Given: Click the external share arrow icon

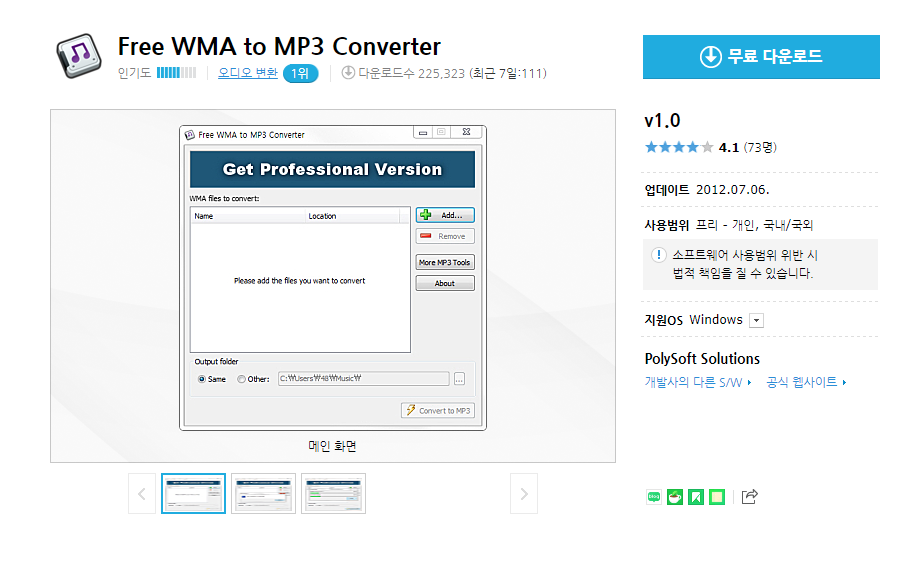Looking at the screenshot, I should click(x=750, y=496).
